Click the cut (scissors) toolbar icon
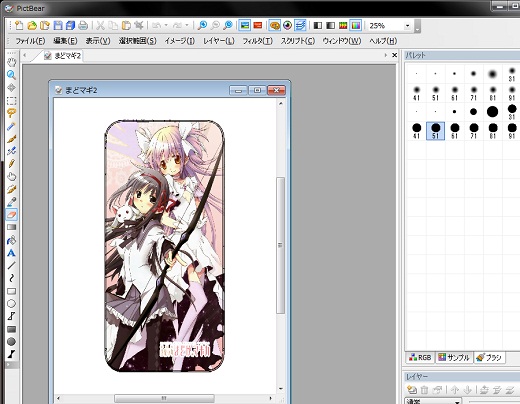This screenshot has width=520, height=404. (100, 25)
